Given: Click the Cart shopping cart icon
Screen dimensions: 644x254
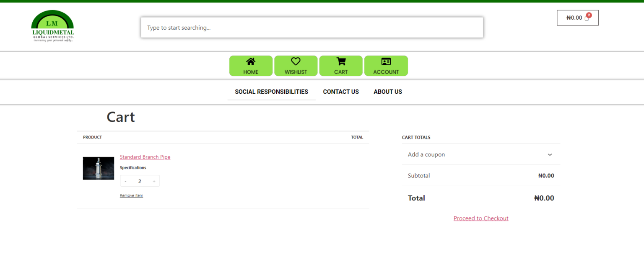Looking at the screenshot, I should tap(341, 62).
